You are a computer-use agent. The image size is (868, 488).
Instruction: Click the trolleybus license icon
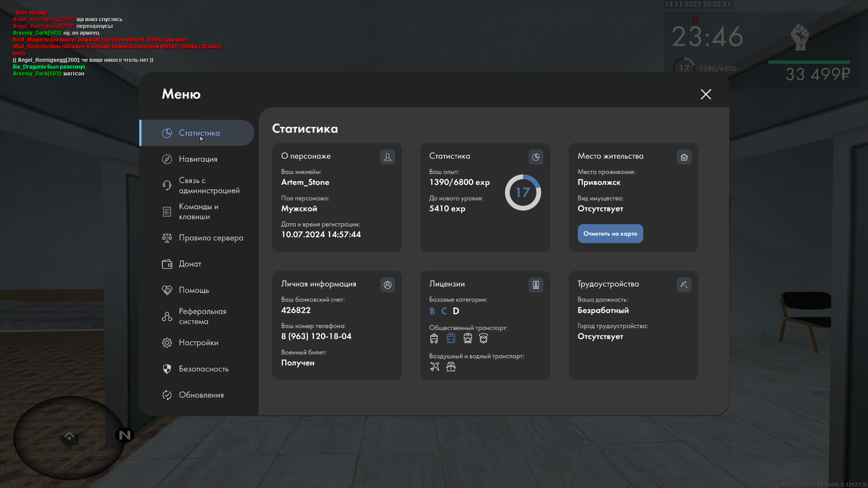pyautogui.click(x=435, y=338)
